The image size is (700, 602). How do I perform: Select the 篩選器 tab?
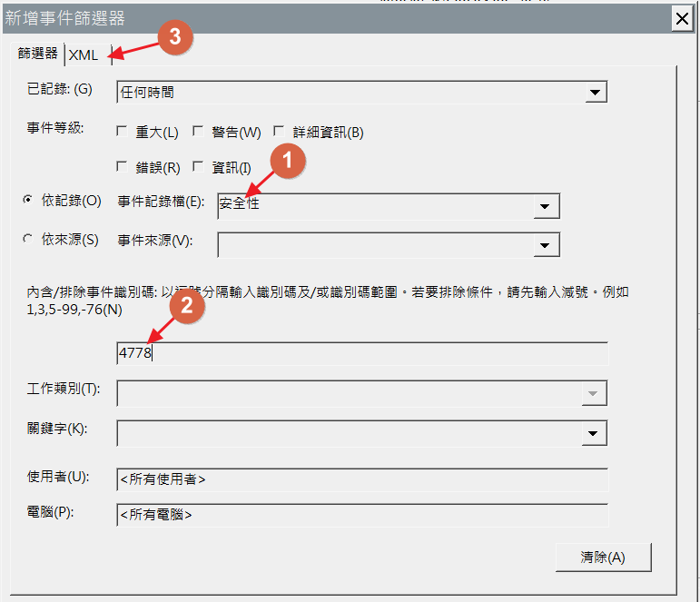pyautogui.click(x=38, y=54)
